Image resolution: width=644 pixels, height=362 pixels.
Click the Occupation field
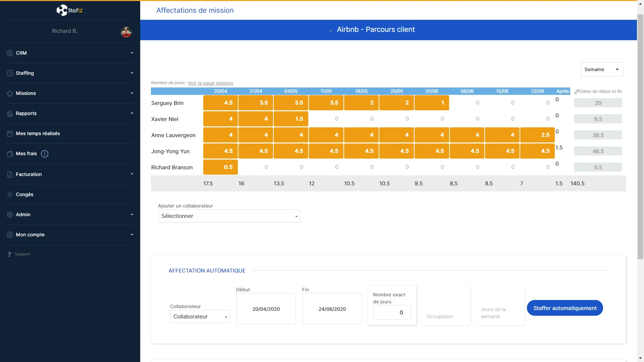pos(446,305)
